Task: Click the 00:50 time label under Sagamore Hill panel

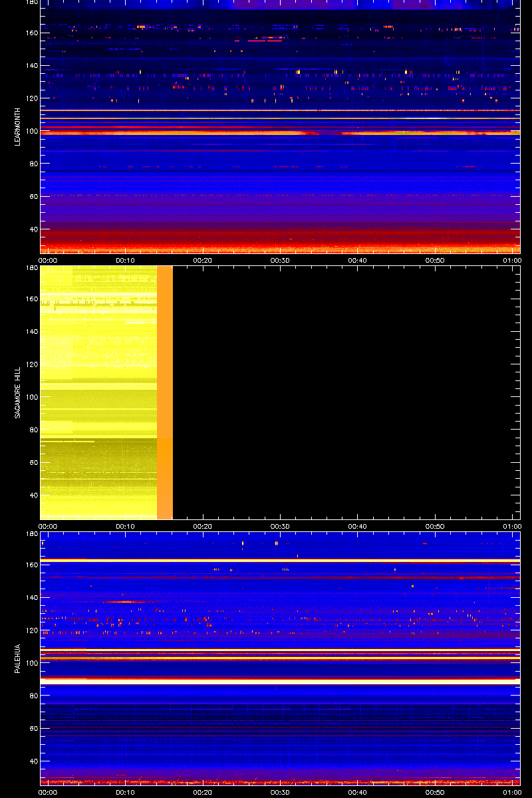Action: pyautogui.click(x=435, y=527)
